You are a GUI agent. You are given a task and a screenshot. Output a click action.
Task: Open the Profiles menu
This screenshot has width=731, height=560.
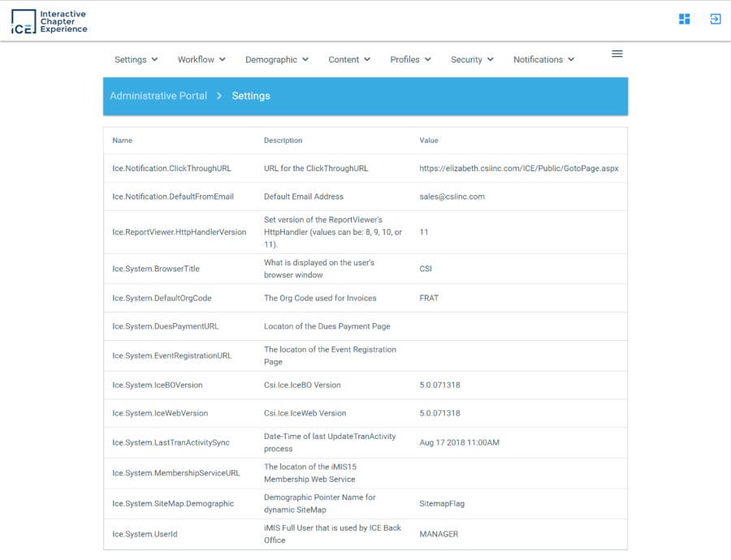point(410,59)
